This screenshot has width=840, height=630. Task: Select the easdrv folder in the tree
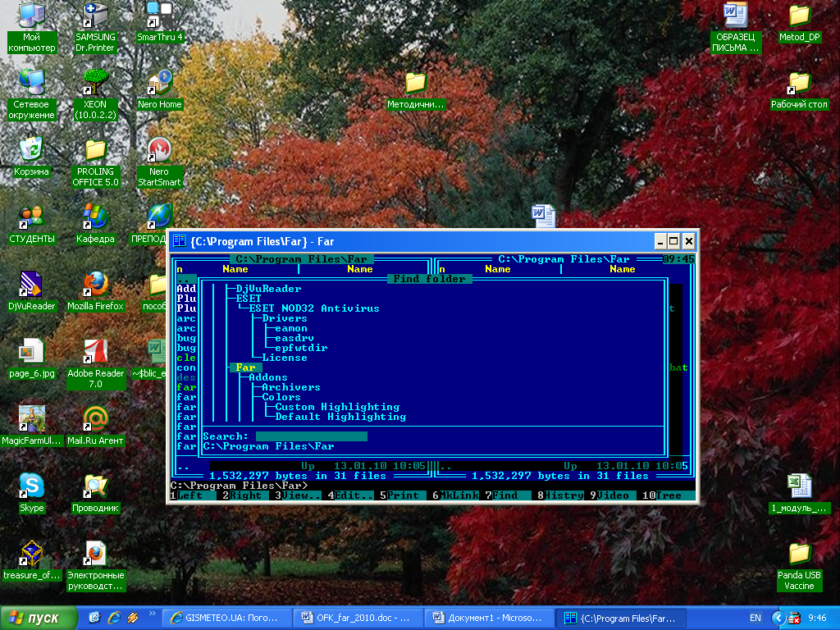(x=294, y=338)
